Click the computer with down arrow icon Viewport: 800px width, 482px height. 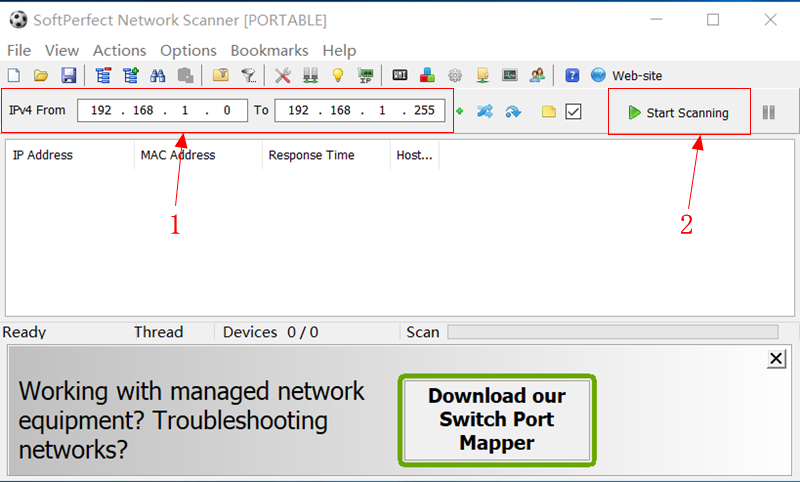click(483, 75)
